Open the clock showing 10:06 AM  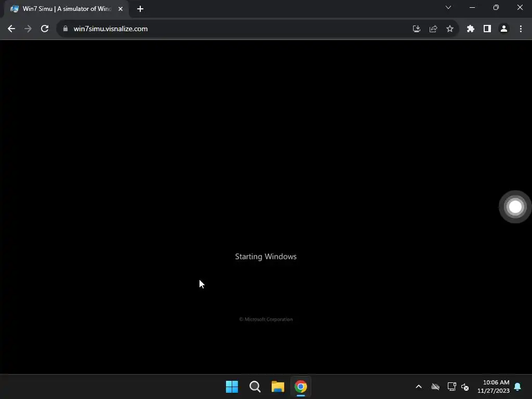point(494,387)
